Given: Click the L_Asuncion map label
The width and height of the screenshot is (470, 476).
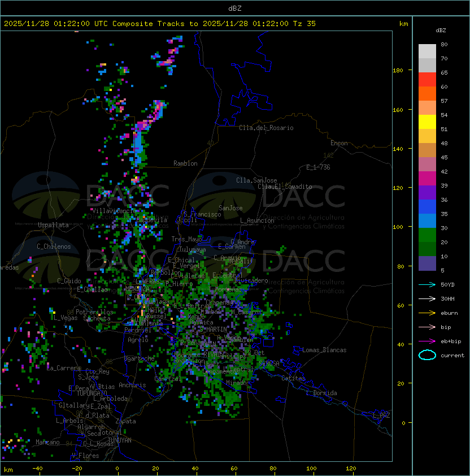Looking at the screenshot, I should click(257, 220).
